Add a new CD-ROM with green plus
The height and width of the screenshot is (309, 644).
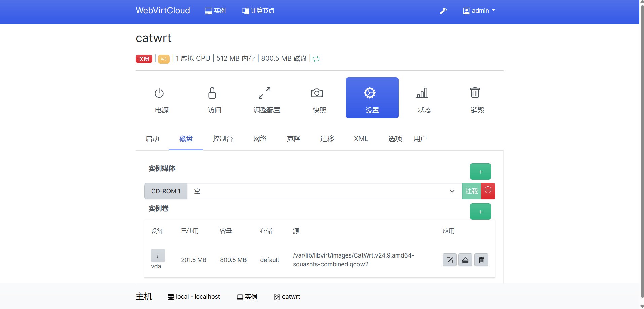click(481, 172)
